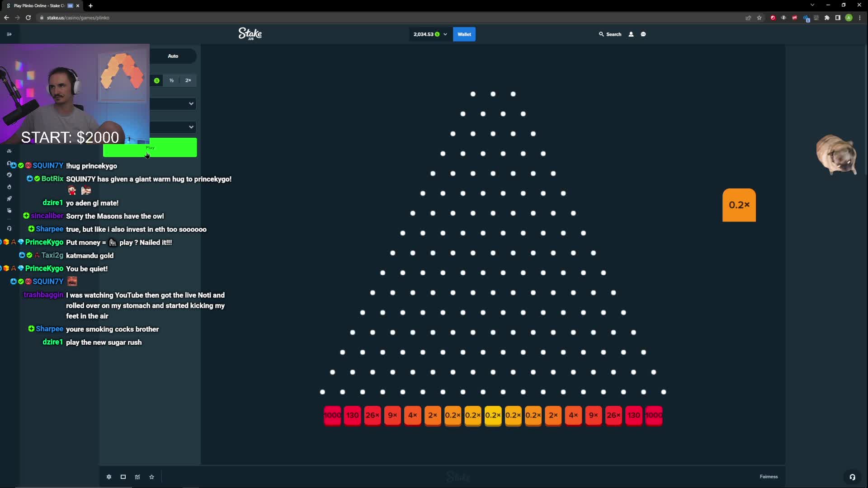The image size is (868, 488).
Task: Close the Play Plinko Online tab
Action: click(x=78, y=5)
